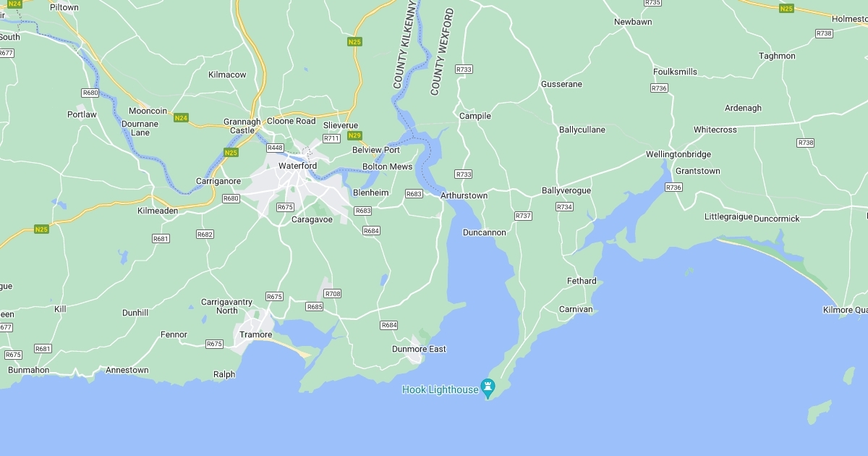Select the Tramore town label
The height and width of the screenshot is (456, 868).
[x=256, y=335]
